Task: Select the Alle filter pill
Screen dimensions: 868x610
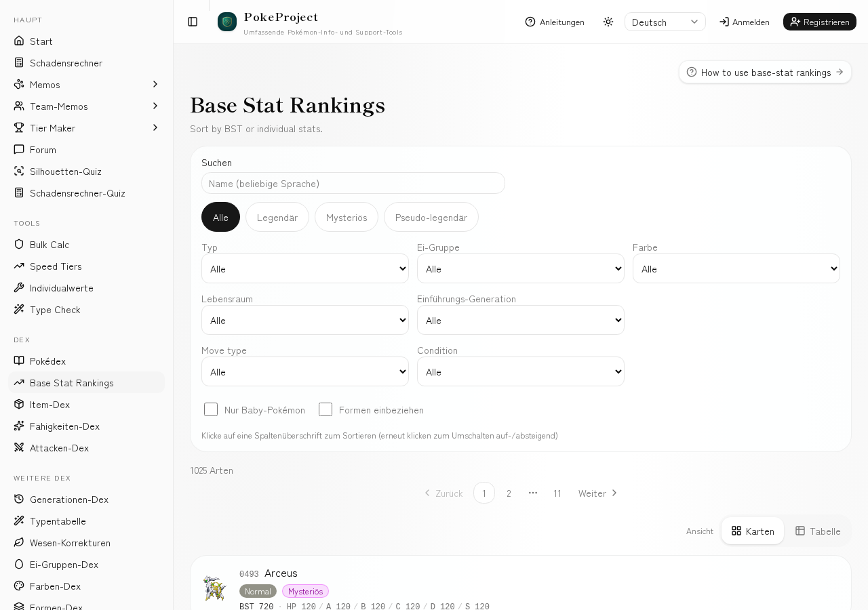Action: pos(220,217)
